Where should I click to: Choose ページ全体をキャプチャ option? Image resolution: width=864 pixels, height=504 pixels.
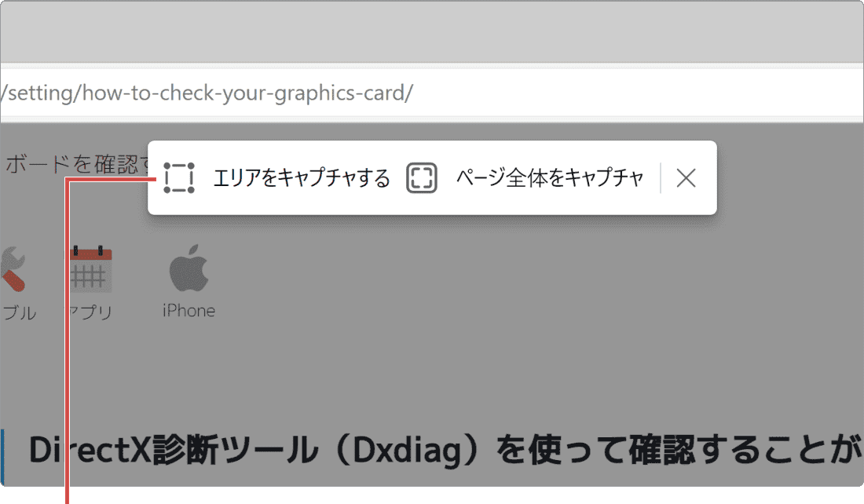[549, 178]
